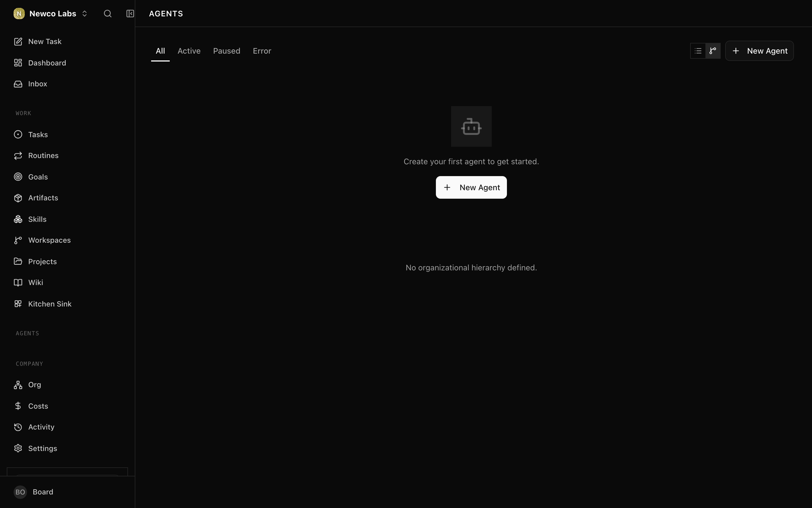Screen dimensions: 812x508
Task: Click the New Task pencil icon
Action: [18, 41]
